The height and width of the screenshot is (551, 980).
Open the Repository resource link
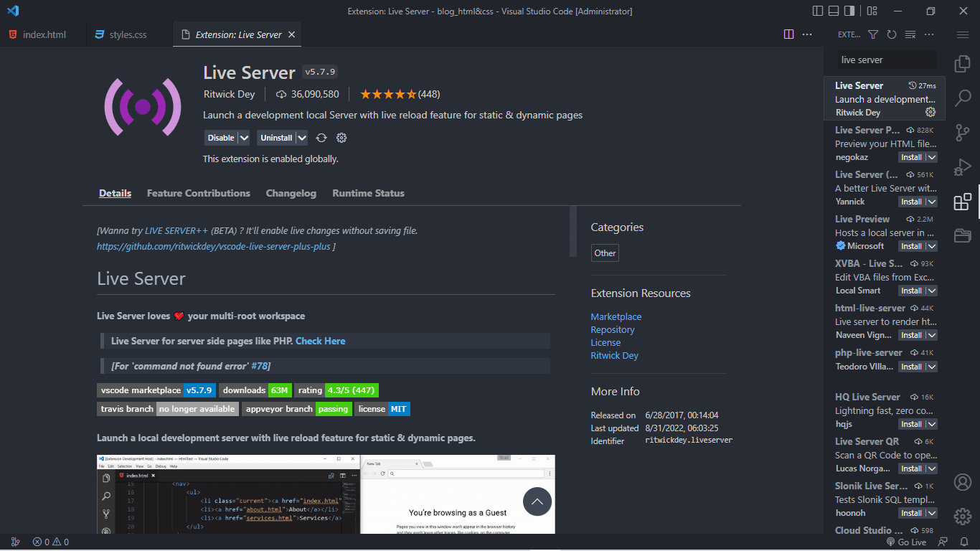pos(613,329)
